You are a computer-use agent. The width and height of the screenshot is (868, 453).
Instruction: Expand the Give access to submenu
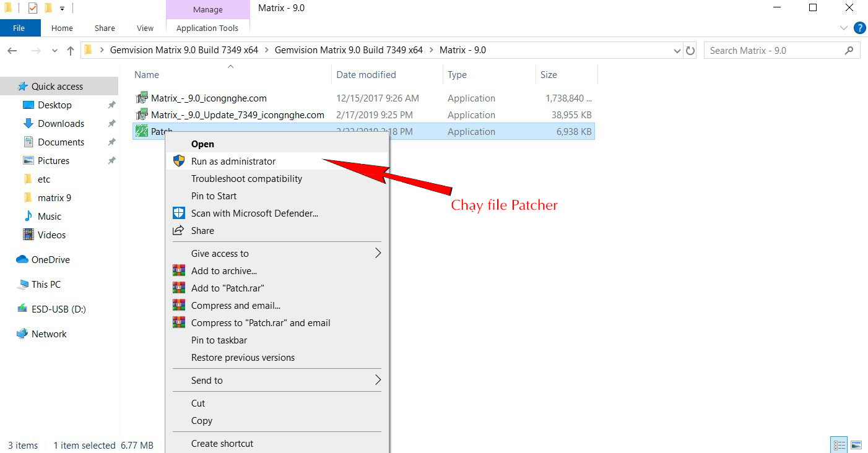(378, 253)
